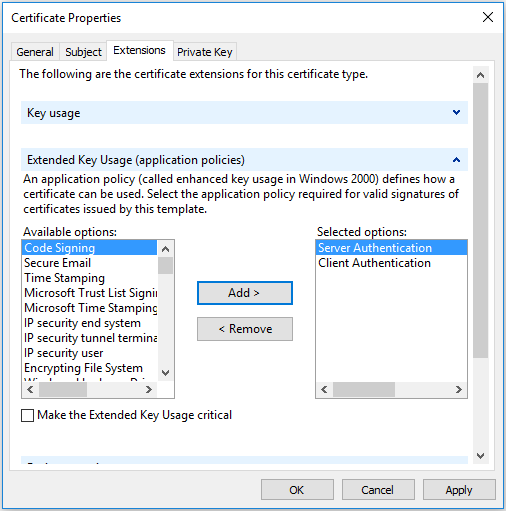The height and width of the screenshot is (511, 506).
Task: Pick Microsoft Time Stamping entry
Action: point(89,308)
